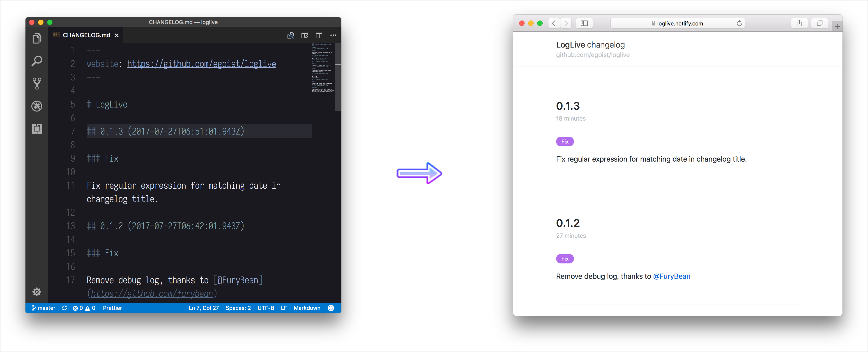Select the CHANGELOG.md editor tab
The height and width of the screenshot is (352, 868).
pos(86,35)
